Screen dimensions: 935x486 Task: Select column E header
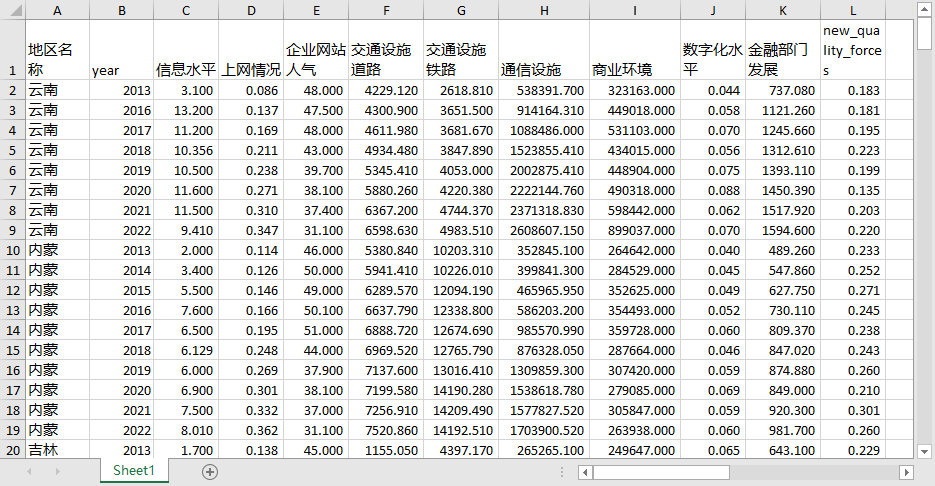click(x=316, y=10)
